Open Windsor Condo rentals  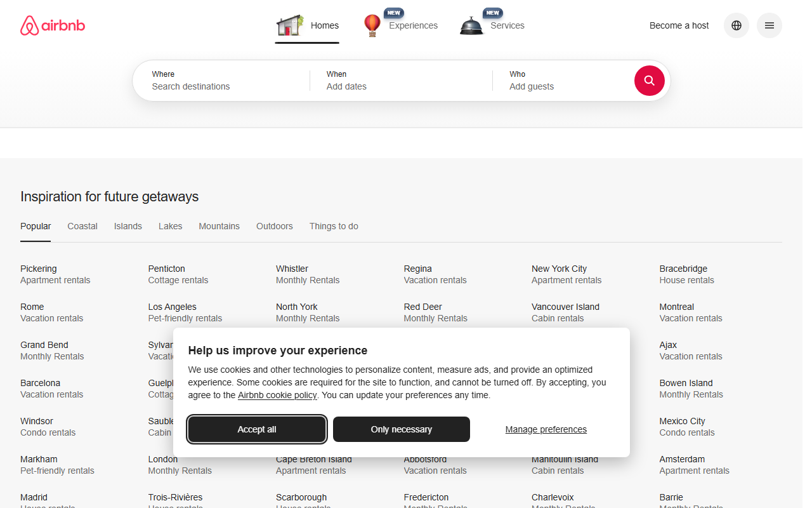pos(48,427)
